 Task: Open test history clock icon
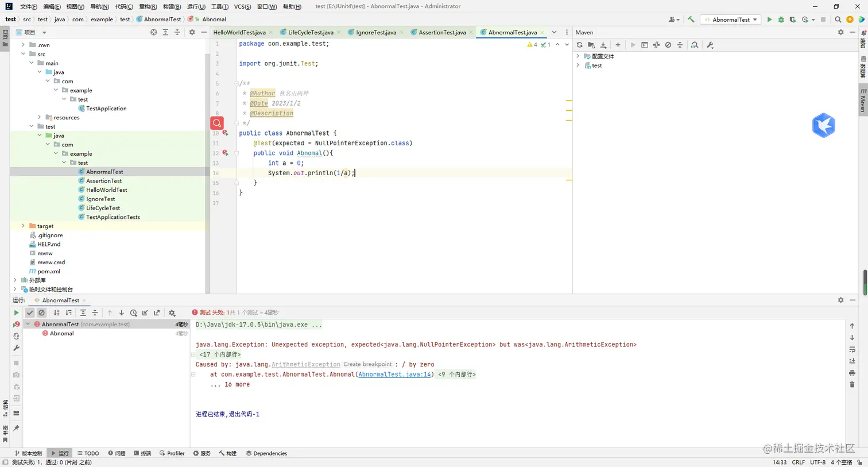[133, 313]
